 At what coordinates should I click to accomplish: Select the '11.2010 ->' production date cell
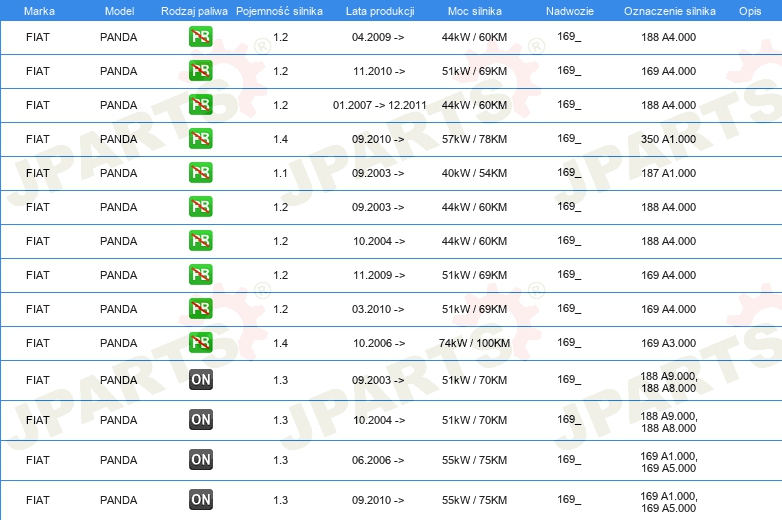coord(379,71)
